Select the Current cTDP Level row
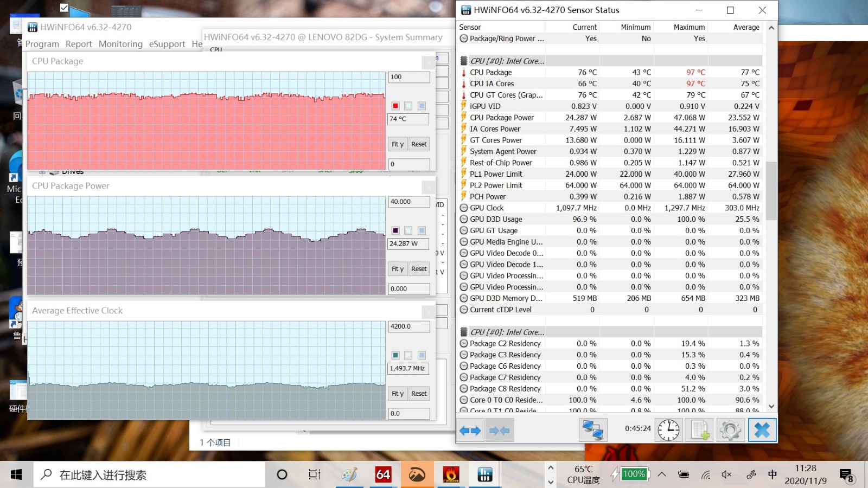868x488 pixels. pyautogui.click(x=610, y=310)
